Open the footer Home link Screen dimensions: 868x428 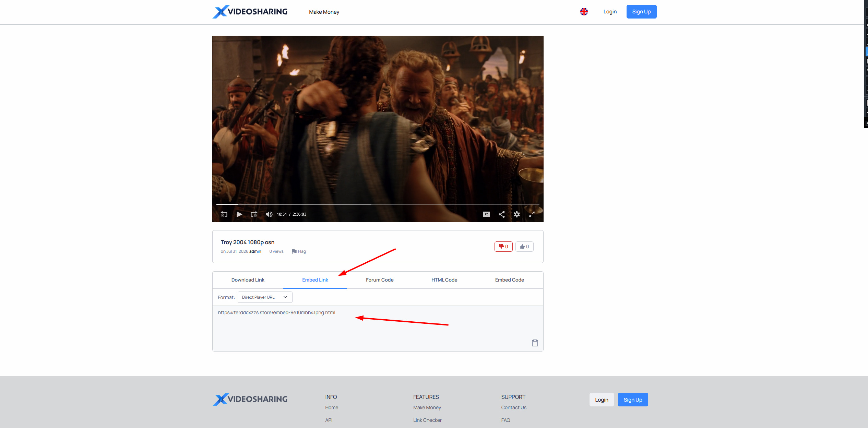[x=332, y=407]
